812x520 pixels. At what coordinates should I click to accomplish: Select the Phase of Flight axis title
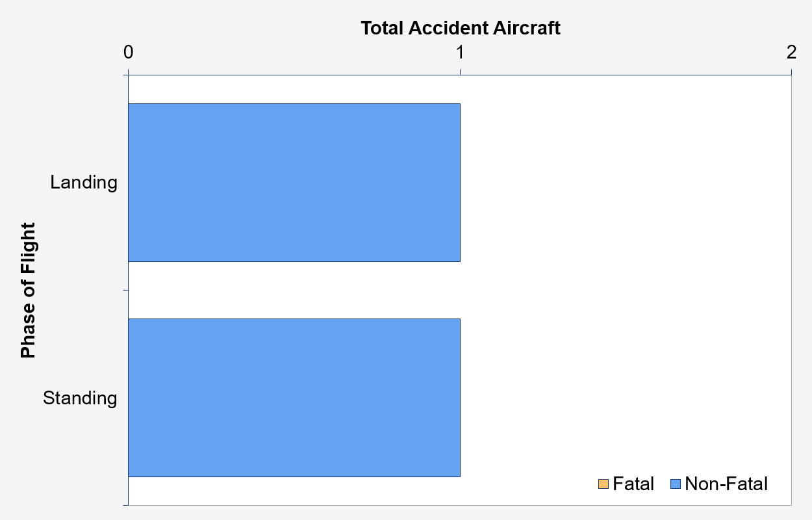coord(28,290)
